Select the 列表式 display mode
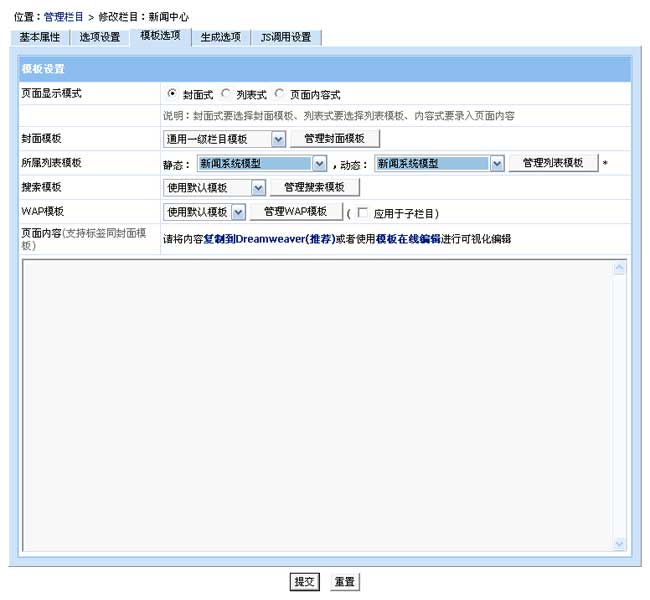The width and height of the screenshot is (650, 600). pos(226,95)
